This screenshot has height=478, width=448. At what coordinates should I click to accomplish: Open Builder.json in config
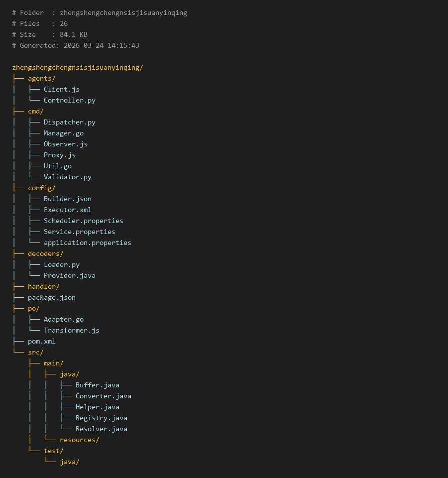pos(67,199)
